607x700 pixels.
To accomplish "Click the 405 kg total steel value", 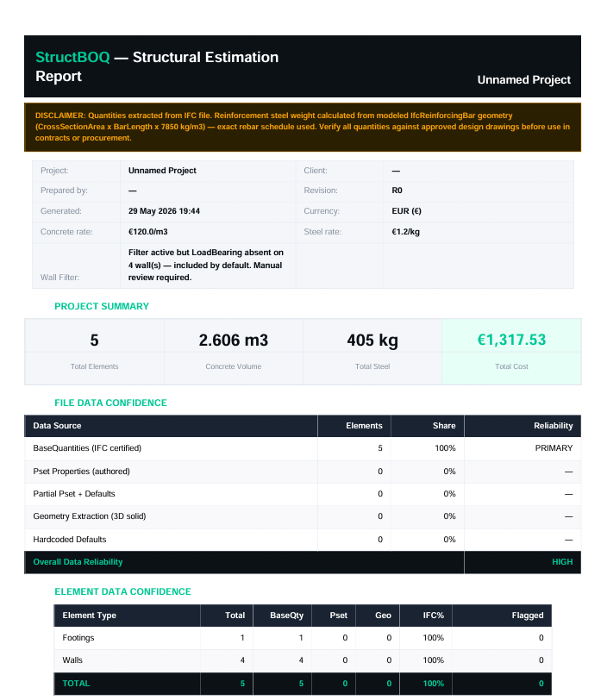I will [x=372, y=341].
